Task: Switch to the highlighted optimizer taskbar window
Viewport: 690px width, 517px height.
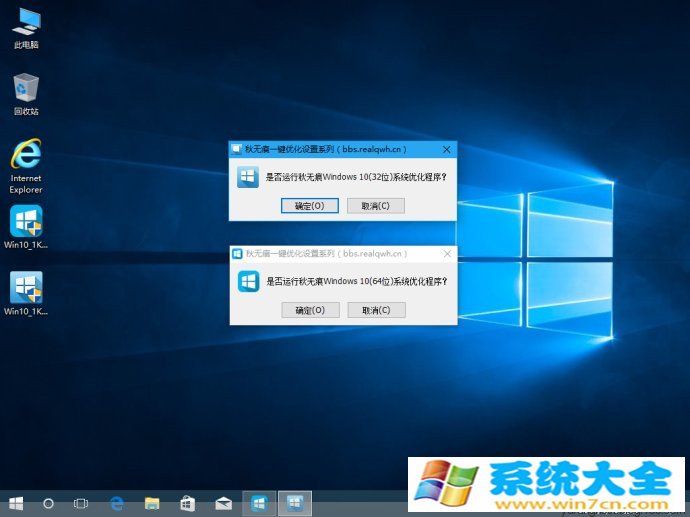Action: (x=295, y=502)
